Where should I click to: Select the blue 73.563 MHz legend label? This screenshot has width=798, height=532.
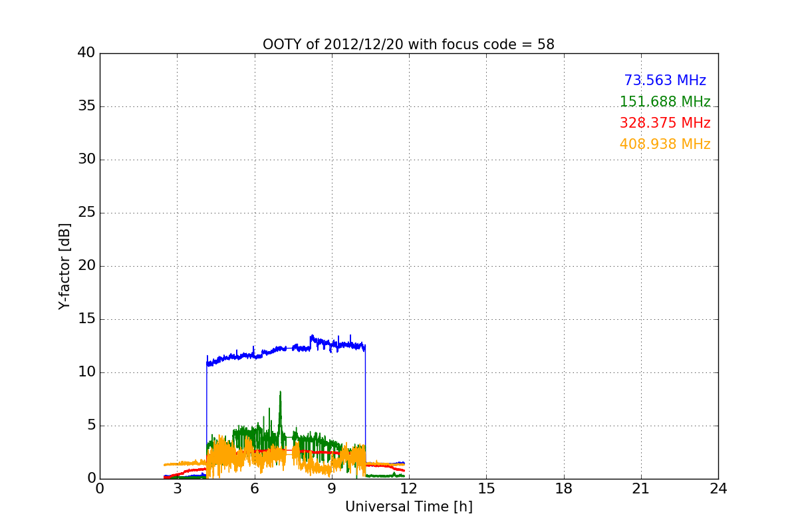pyautogui.click(x=665, y=80)
